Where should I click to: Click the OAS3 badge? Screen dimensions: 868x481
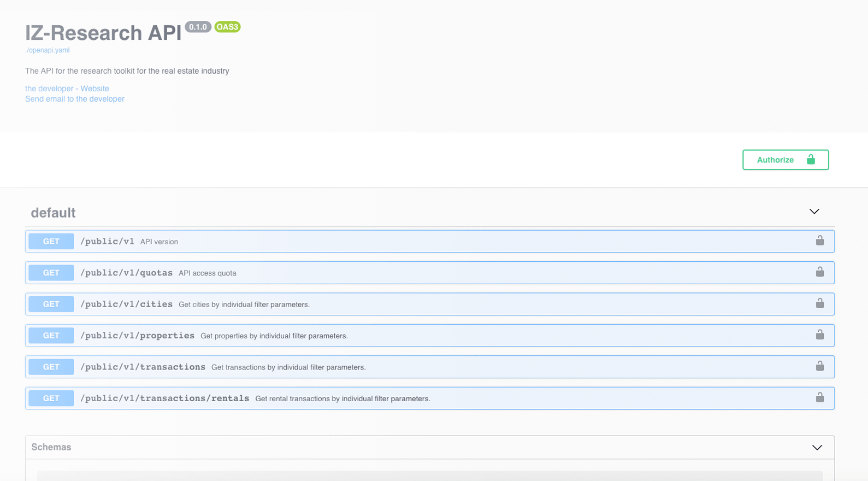(x=227, y=27)
